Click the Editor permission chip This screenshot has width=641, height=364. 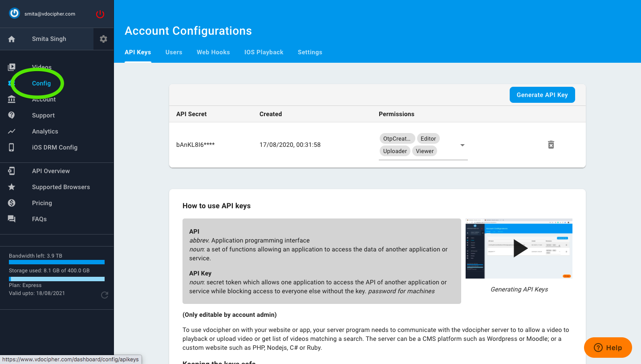pyautogui.click(x=428, y=138)
